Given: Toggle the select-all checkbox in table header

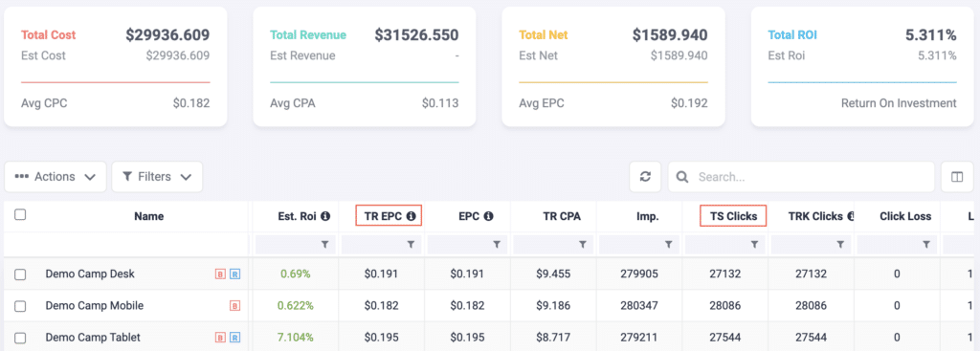Looking at the screenshot, I should (x=20, y=215).
